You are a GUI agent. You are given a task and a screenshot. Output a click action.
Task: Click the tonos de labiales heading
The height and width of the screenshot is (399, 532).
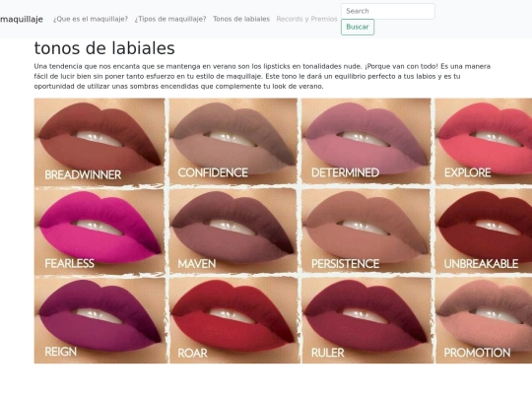point(104,48)
